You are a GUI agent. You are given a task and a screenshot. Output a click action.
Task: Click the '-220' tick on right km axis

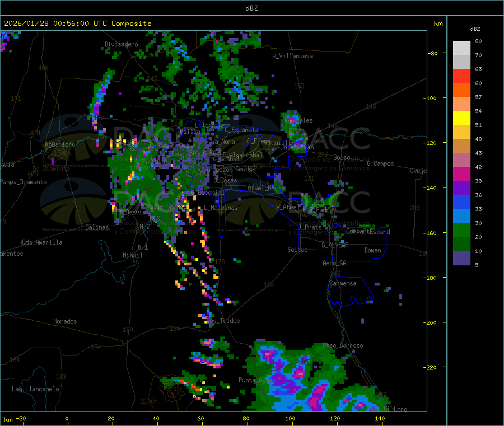[x=430, y=368]
